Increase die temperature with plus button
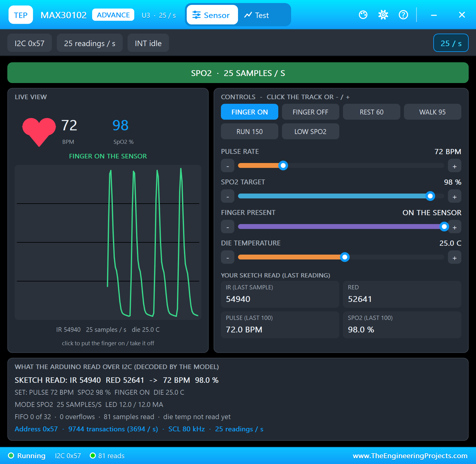Image resolution: width=476 pixels, height=464 pixels. point(455,257)
